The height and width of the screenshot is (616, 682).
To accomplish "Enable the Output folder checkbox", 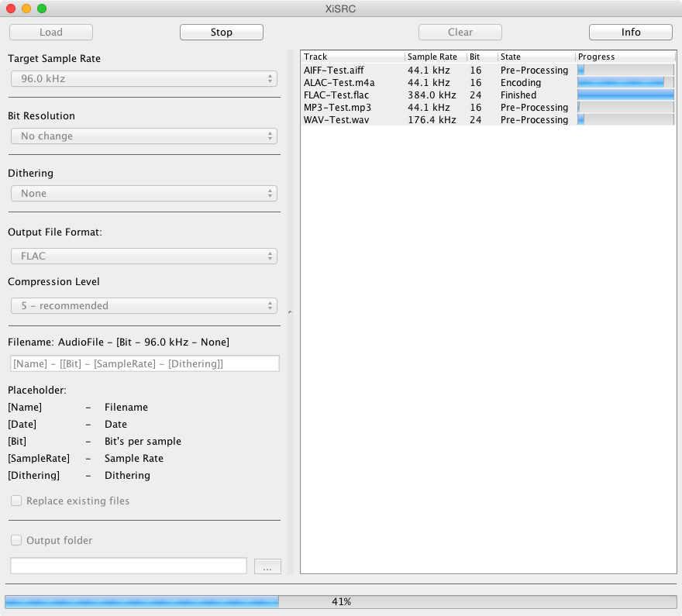I will tap(16, 540).
